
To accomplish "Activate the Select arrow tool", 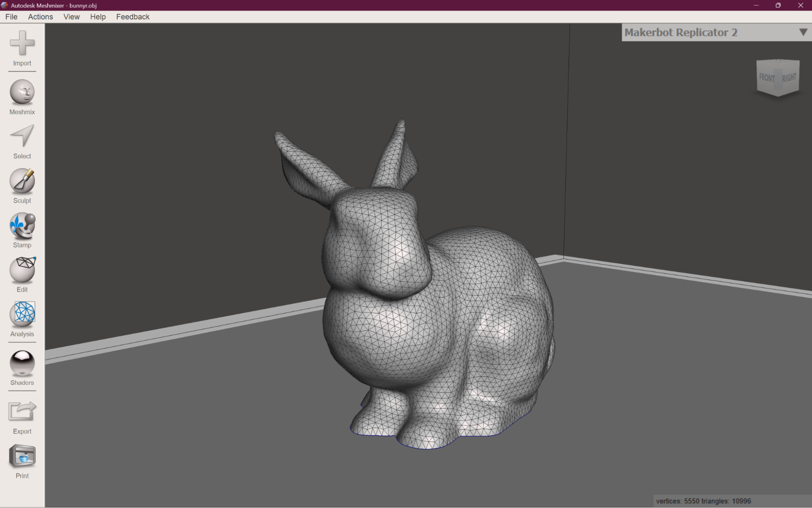I will [x=22, y=136].
